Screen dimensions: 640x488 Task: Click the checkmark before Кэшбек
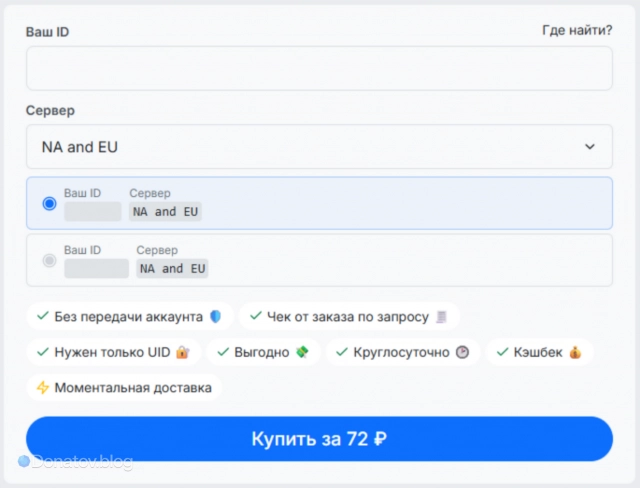click(x=502, y=351)
